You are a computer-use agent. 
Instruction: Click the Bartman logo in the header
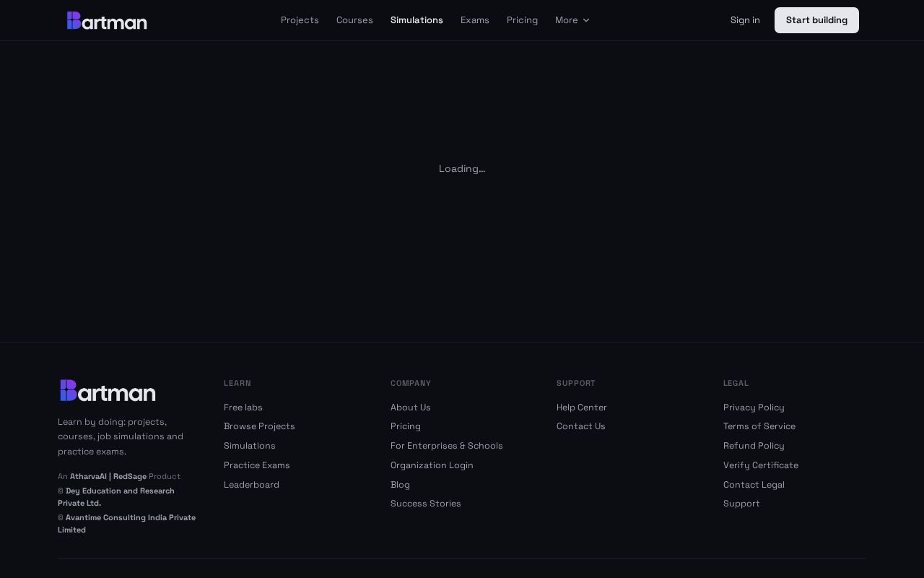107,20
